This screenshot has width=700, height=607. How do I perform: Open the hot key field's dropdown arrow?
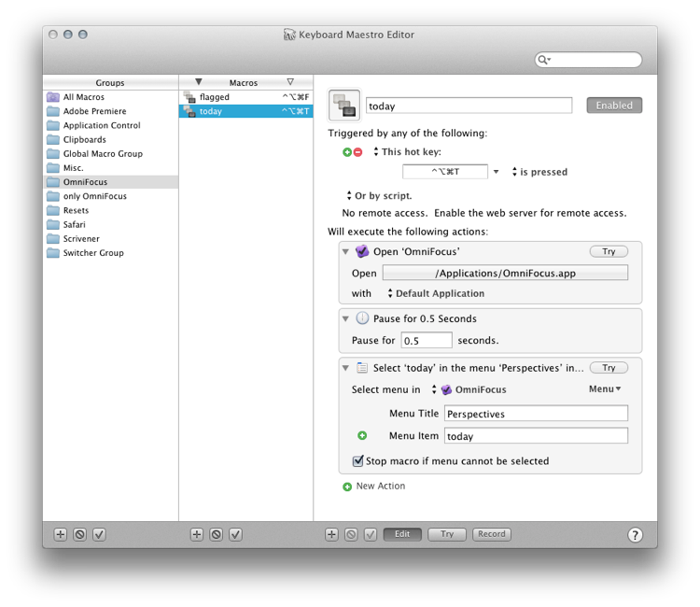[x=496, y=172]
